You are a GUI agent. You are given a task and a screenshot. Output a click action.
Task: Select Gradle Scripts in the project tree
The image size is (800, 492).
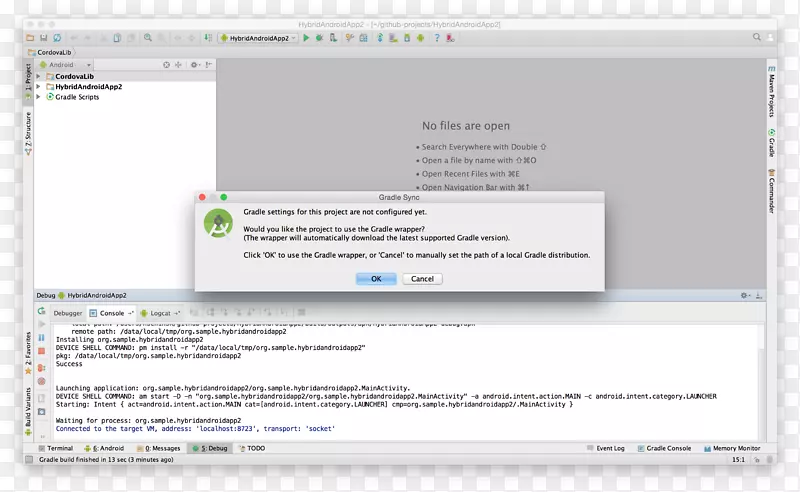pyautogui.click(x=77, y=97)
